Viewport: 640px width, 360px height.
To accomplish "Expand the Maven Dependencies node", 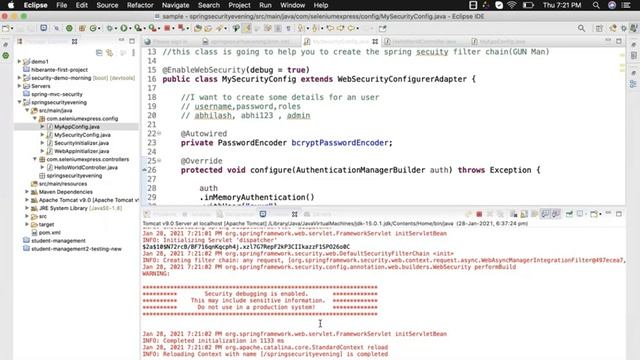I will tap(27, 192).
